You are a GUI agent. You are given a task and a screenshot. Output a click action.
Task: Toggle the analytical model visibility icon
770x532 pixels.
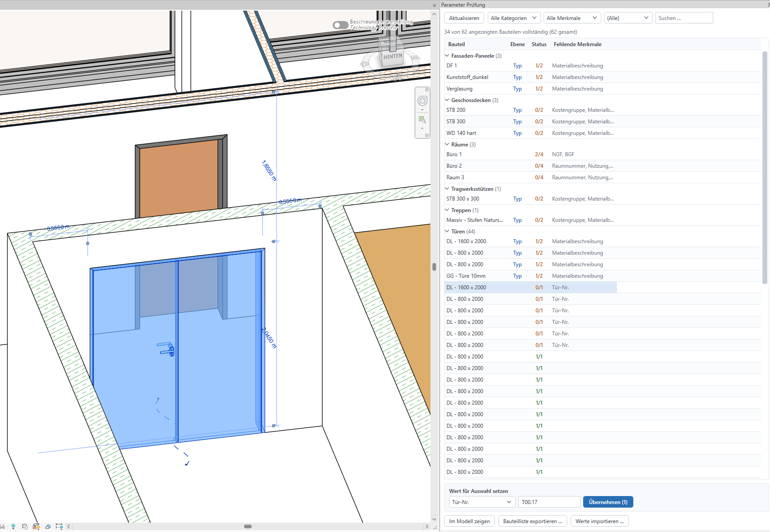[36, 527]
